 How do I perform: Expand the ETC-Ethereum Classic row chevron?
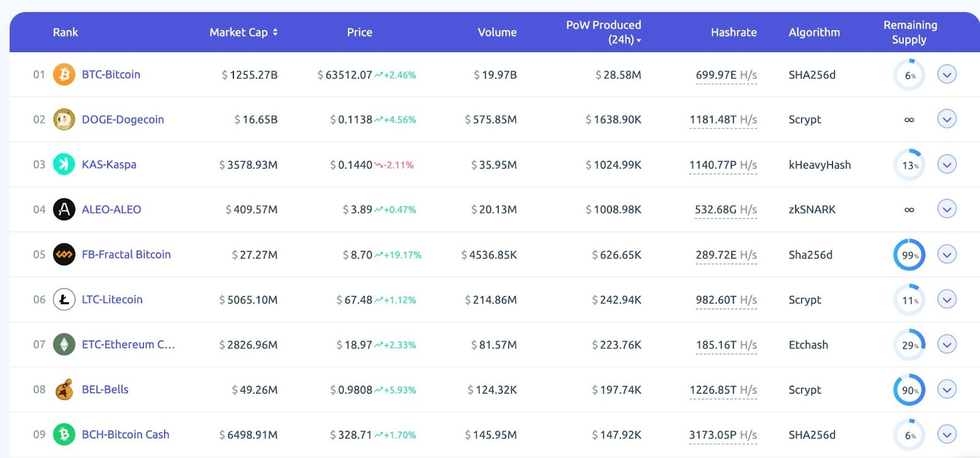(x=947, y=345)
